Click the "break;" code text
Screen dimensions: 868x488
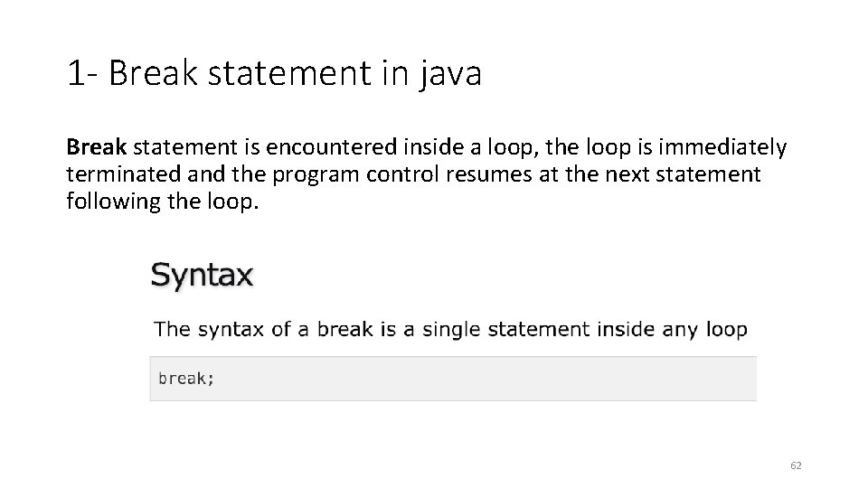tap(186, 379)
